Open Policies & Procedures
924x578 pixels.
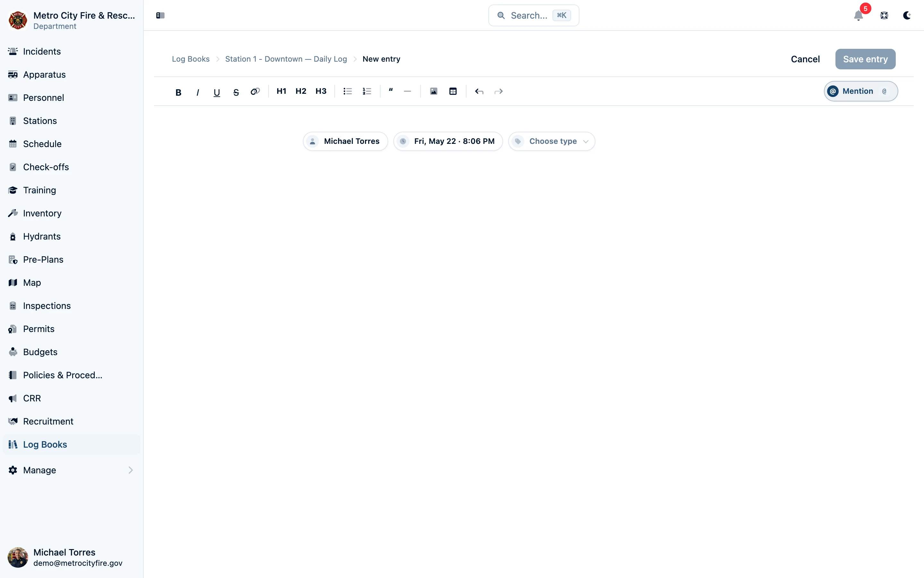[x=72, y=375]
